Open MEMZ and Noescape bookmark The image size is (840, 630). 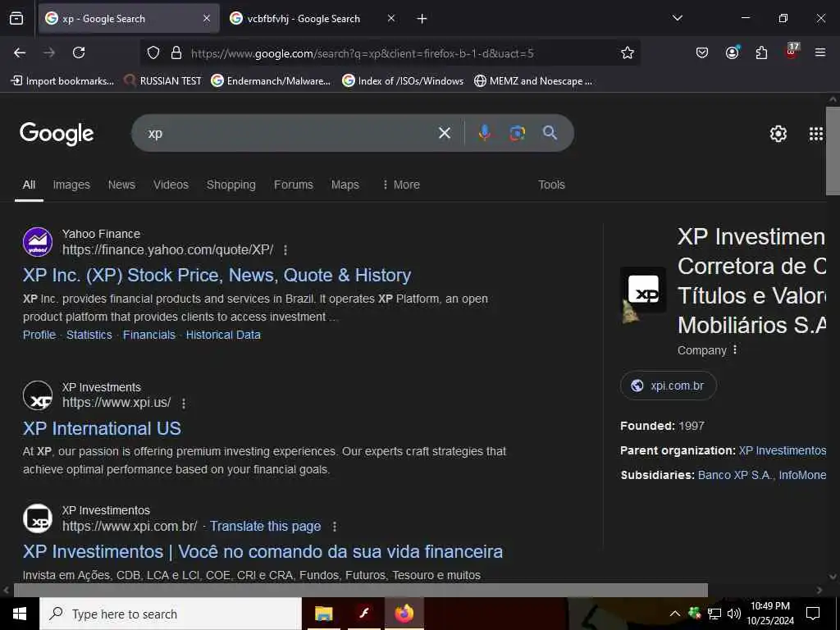(x=533, y=81)
